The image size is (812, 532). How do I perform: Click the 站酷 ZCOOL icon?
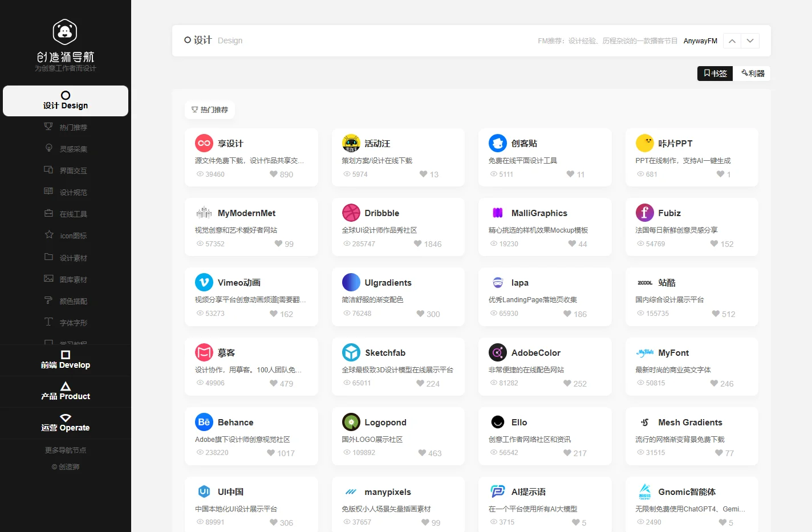click(645, 282)
